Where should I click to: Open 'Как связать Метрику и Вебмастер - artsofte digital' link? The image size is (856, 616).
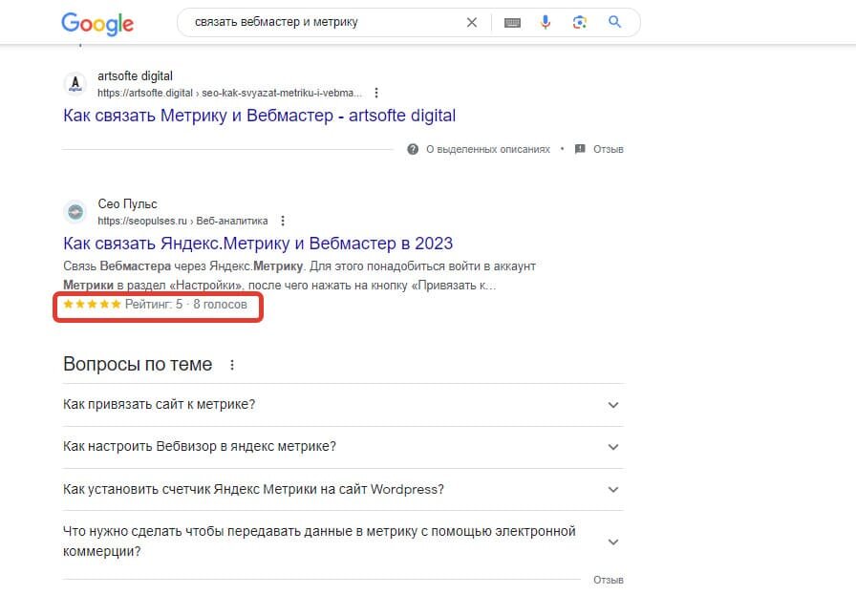coord(259,116)
